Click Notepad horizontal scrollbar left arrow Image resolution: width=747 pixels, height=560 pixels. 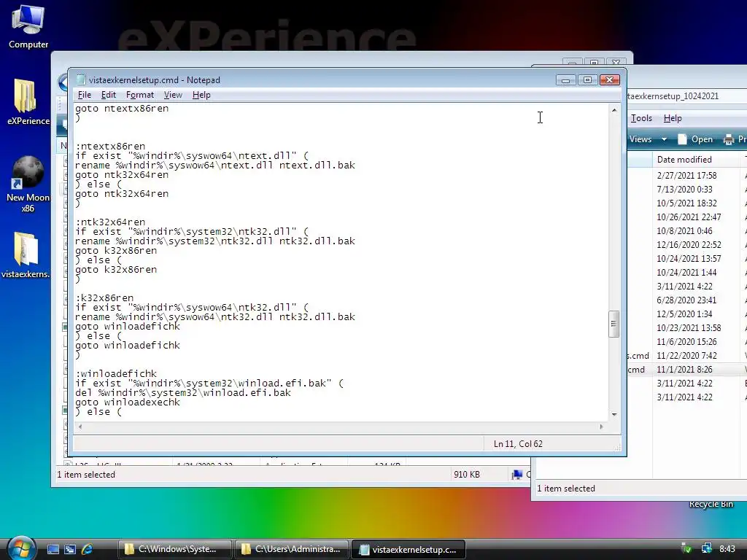(80, 426)
